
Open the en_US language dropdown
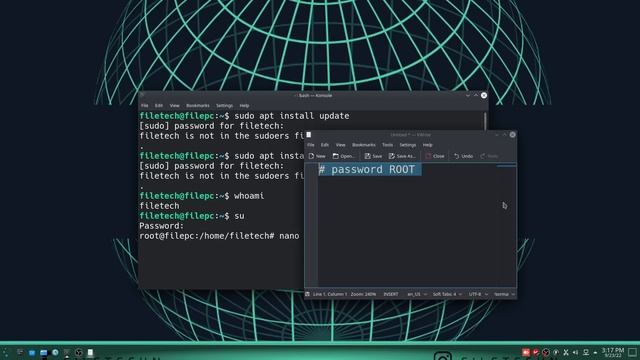417,294
